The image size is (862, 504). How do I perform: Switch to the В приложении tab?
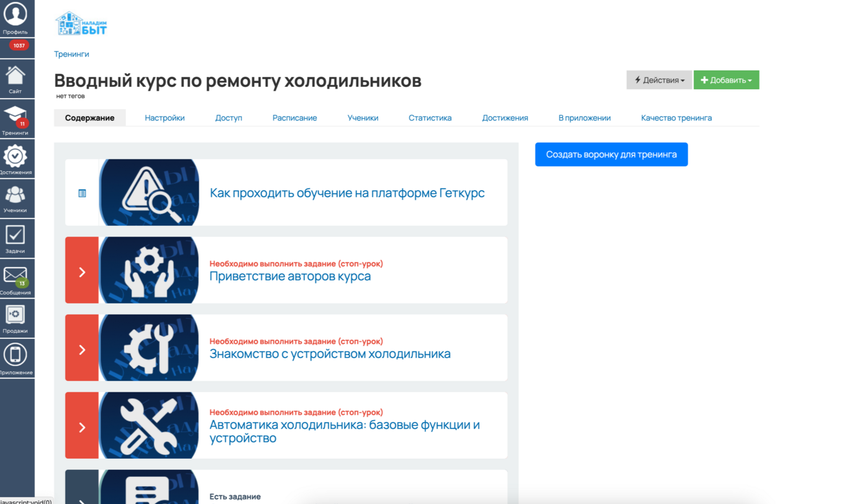584,118
